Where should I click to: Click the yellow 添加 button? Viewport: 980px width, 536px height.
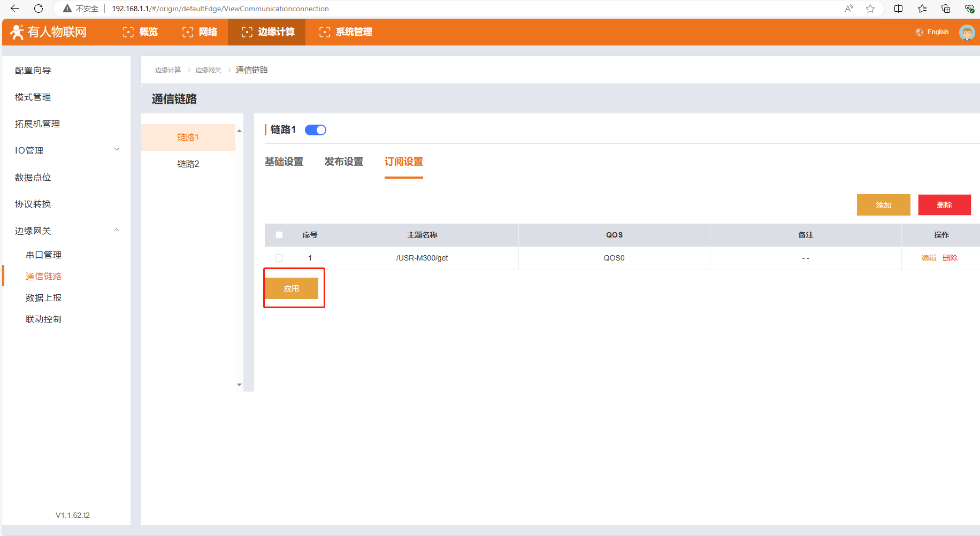point(883,205)
